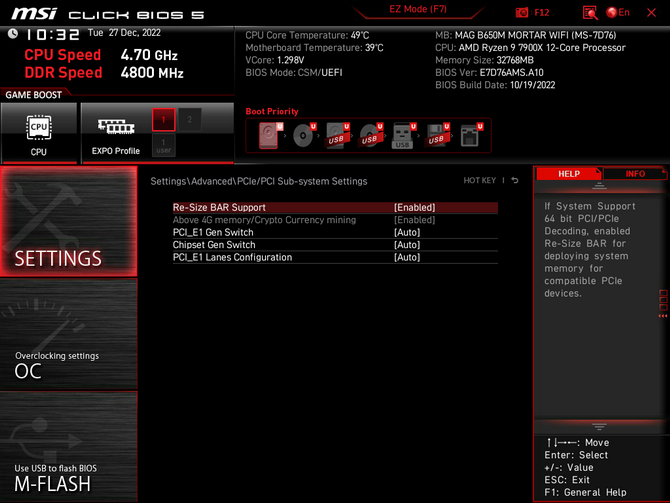
Task: Select EXPO user profile 1
Action: (164, 145)
